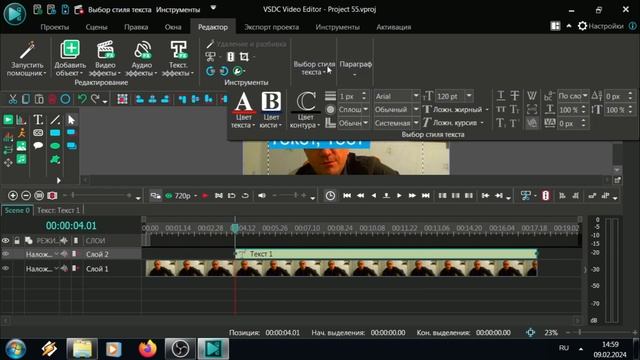Expand the Параграф dropdown in ribbon
Screen dimensions: 640x360
pyautogui.click(x=355, y=68)
